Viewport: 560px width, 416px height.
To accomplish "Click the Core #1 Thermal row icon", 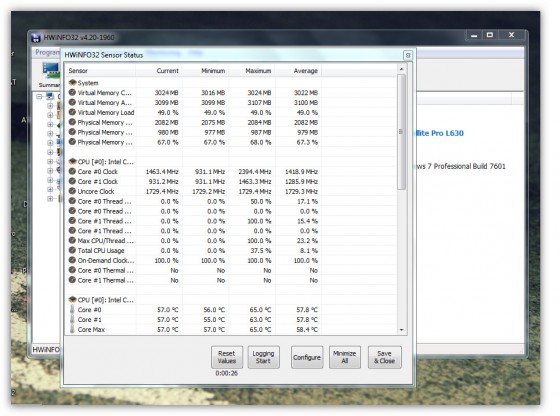I will [x=72, y=280].
